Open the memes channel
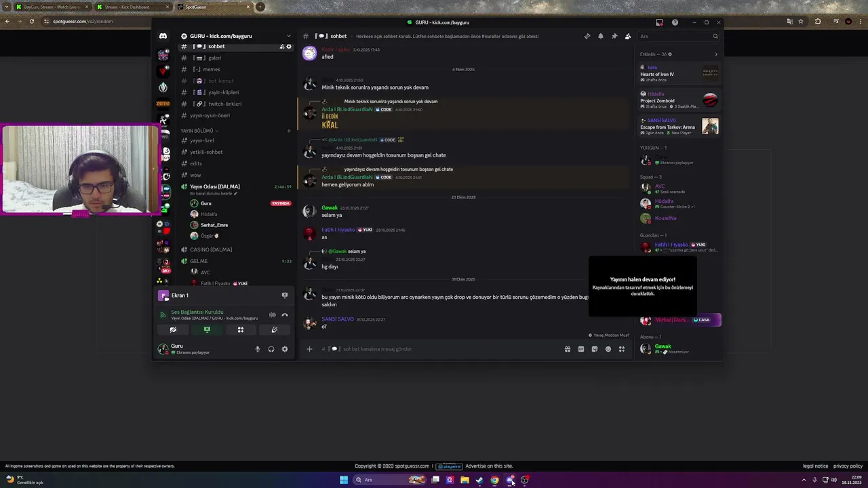The height and width of the screenshot is (488, 868). pyautogui.click(x=235, y=69)
